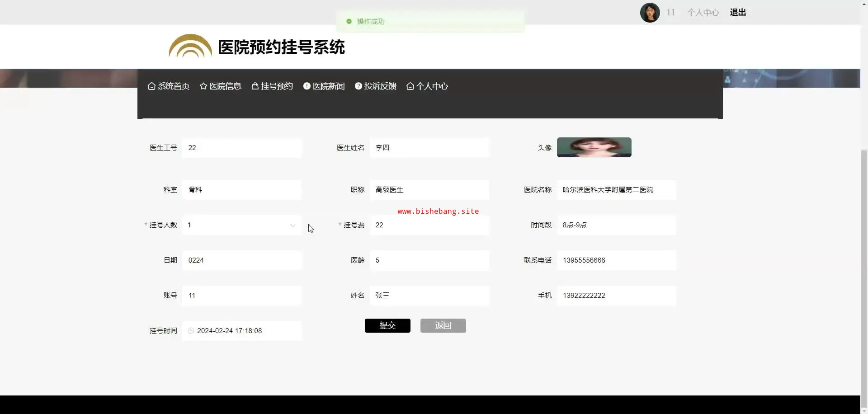Click the 医生工号 input field
The image size is (868, 414).
point(241,148)
